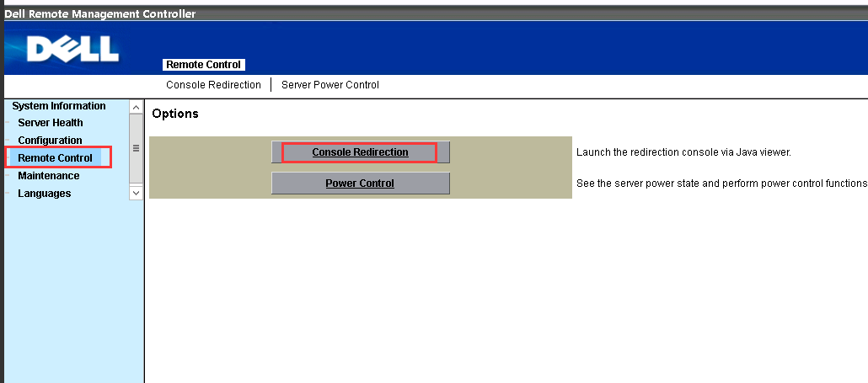Open Maintenance in sidebar
Viewport: 868px width, 383px height.
[x=49, y=176]
